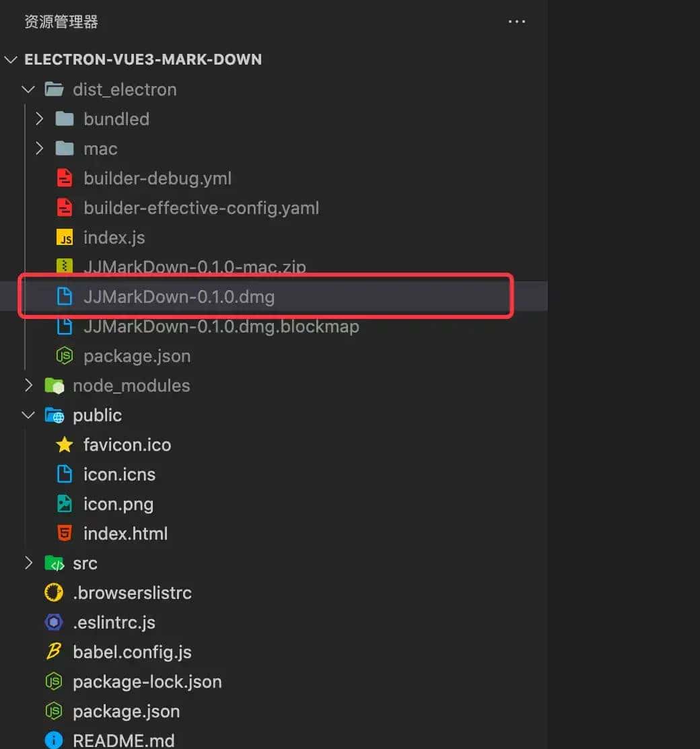Collapse the dist_electron folder

point(28,89)
